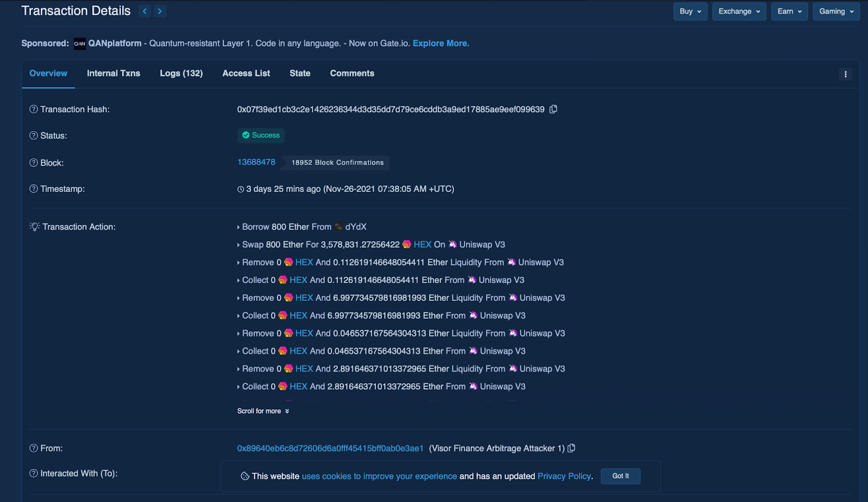
Task: Click HEX link in Remove 0.046537 row
Action: 304,333
